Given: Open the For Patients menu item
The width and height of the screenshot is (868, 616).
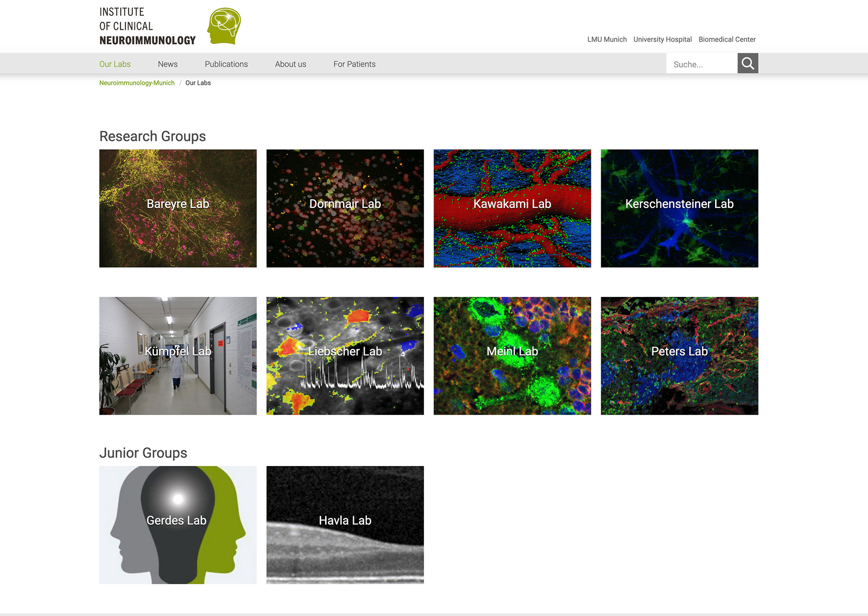Looking at the screenshot, I should pos(354,64).
